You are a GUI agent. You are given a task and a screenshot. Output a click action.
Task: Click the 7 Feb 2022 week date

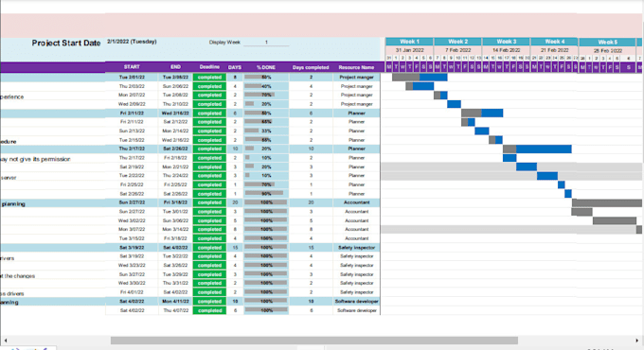[x=458, y=50]
